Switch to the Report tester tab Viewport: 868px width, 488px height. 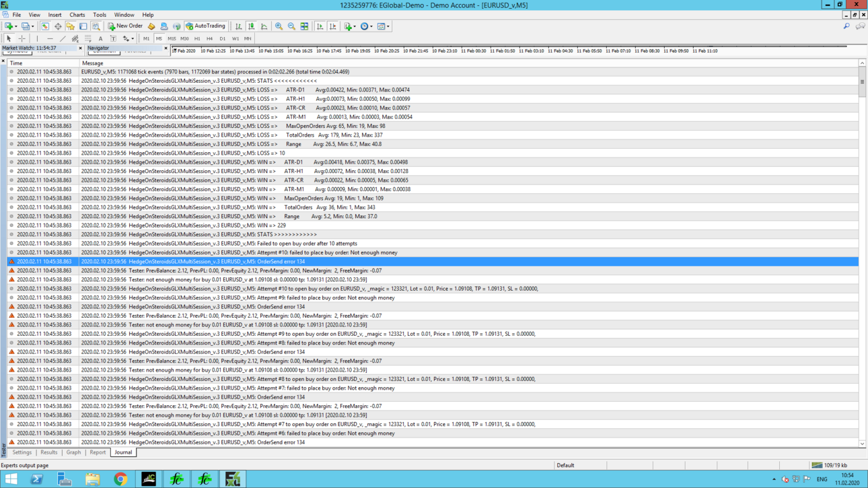[x=98, y=452]
